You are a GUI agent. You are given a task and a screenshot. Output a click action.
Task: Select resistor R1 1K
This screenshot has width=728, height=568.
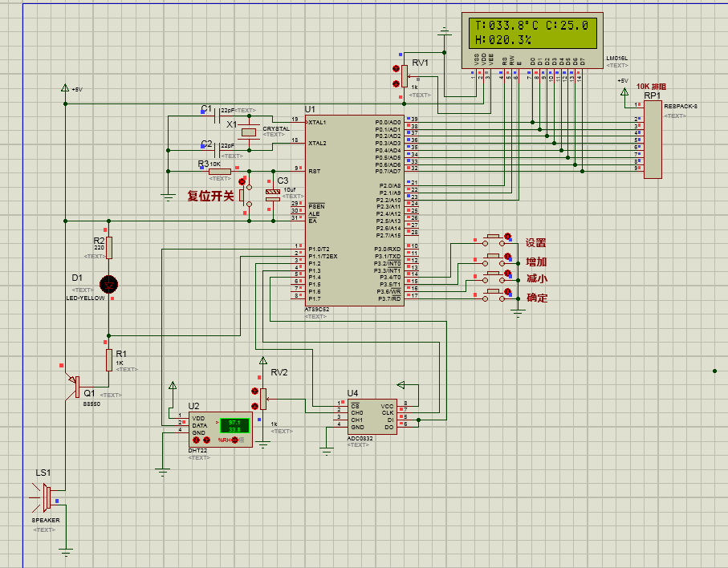[x=109, y=360]
